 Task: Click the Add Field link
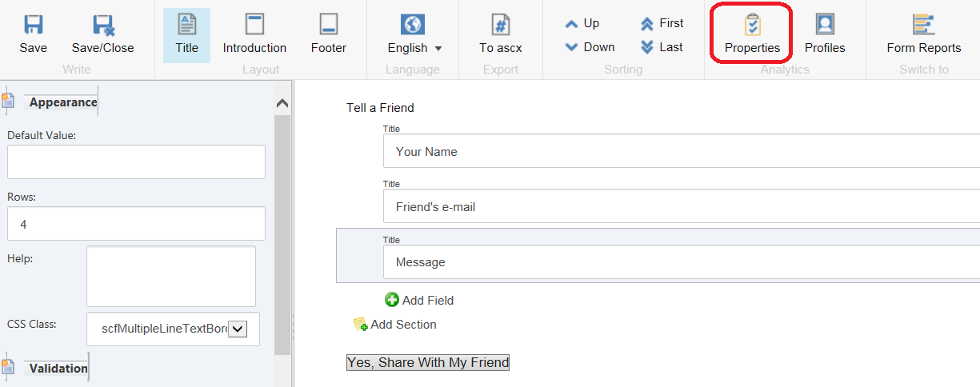point(419,301)
